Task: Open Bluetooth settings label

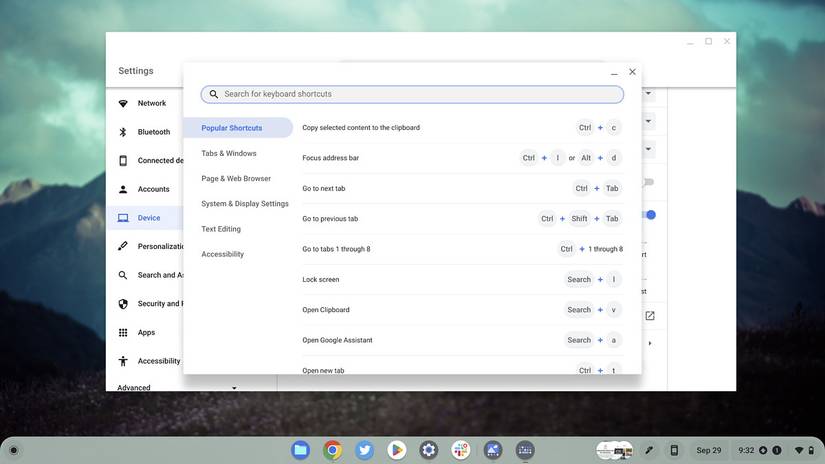Action: point(154,132)
